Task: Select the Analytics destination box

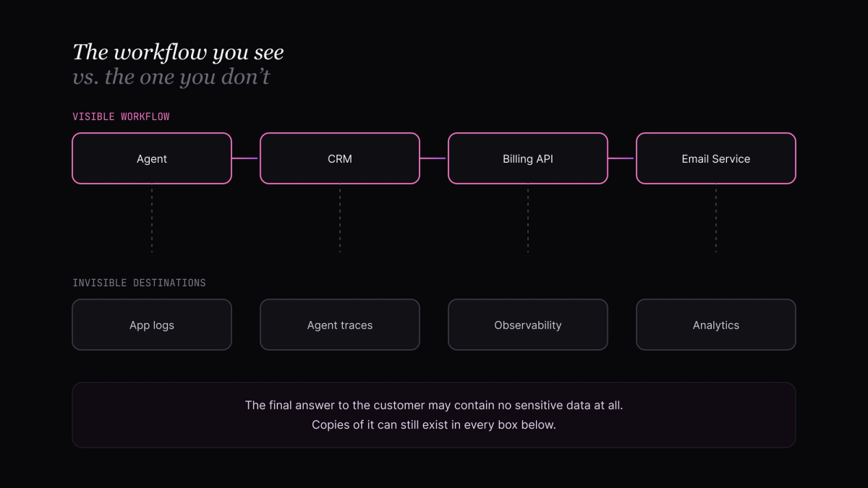Action: click(716, 325)
